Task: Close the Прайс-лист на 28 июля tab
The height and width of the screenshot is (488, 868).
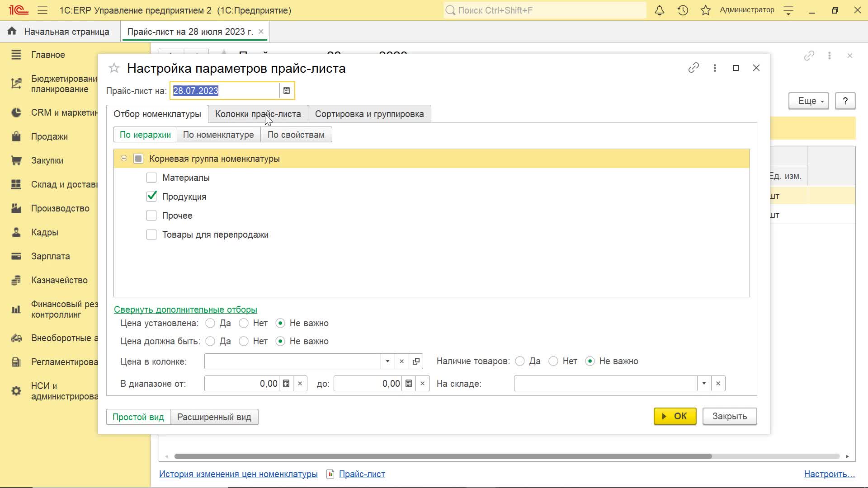Action: pyautogui.click(x=261, y=32)
